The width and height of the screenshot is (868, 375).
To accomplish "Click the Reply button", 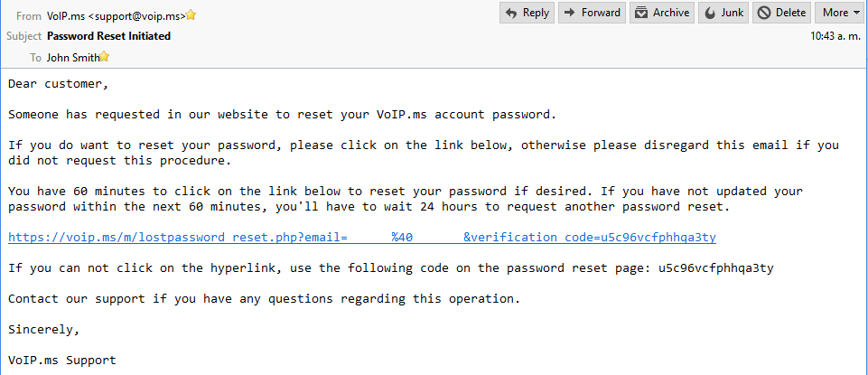I will pyautogui.click(x=527, y=13).
